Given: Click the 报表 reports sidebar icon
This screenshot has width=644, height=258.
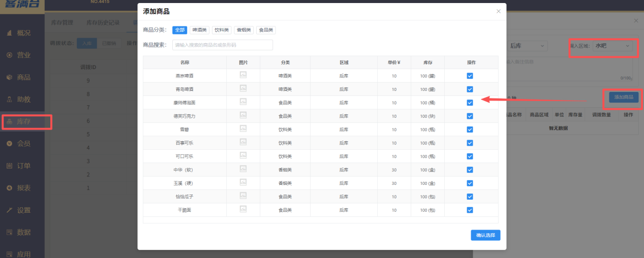Looking at the screenshot, I should pos(9,188).
